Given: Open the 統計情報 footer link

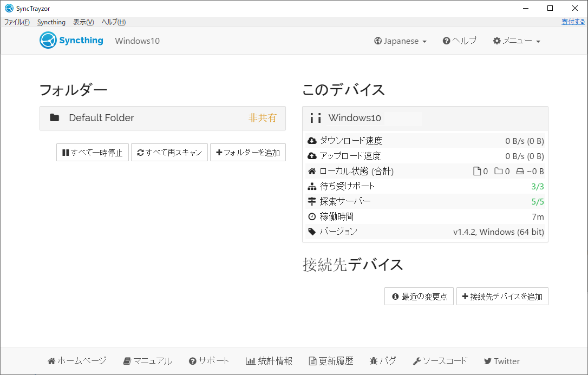Looking at the screenshot, I should click(x=269, y=361).
